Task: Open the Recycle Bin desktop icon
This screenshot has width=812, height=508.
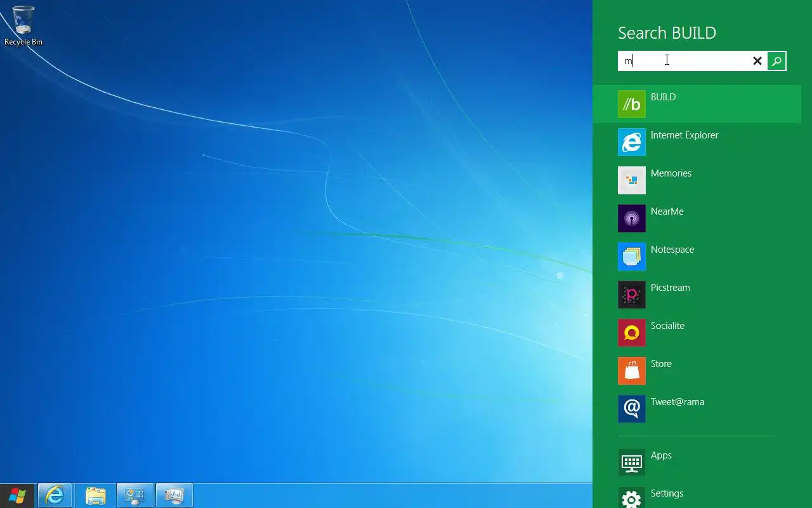Action: 23,26
